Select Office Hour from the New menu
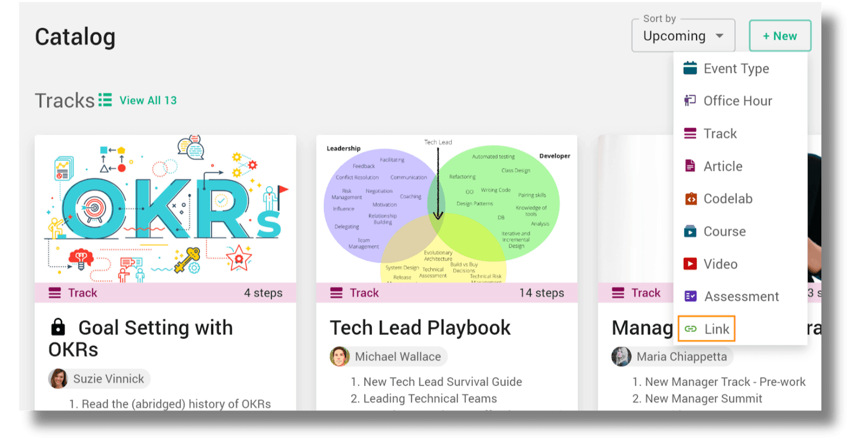The image size is (868, 442). [x=740, y=101]
